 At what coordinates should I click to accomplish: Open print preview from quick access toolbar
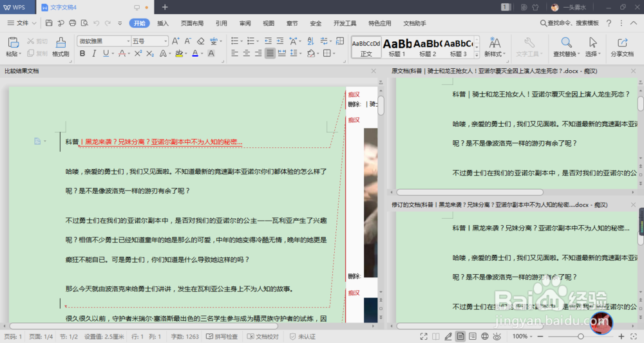coord(84,23)
